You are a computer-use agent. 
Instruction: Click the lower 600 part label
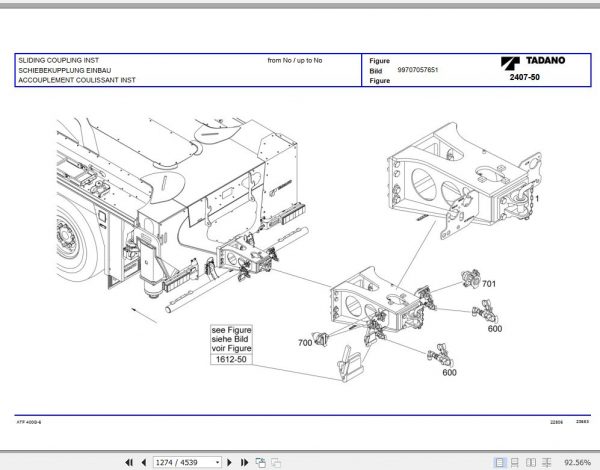[x=449, y=372]
